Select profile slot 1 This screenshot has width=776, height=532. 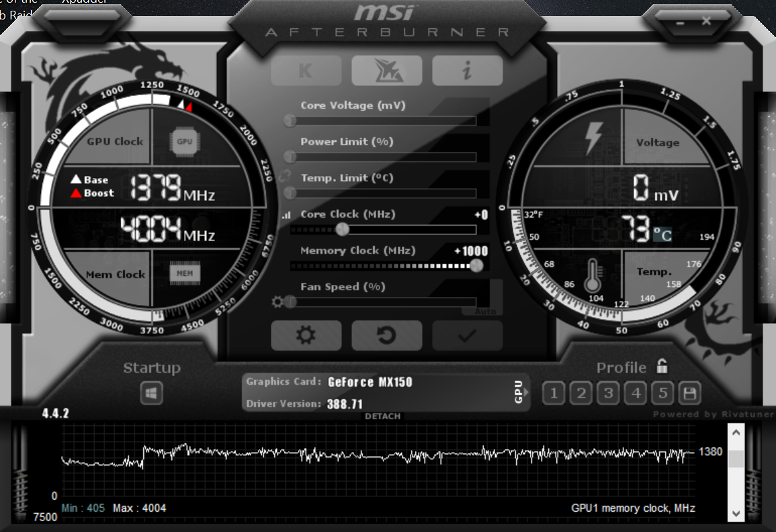554,394
